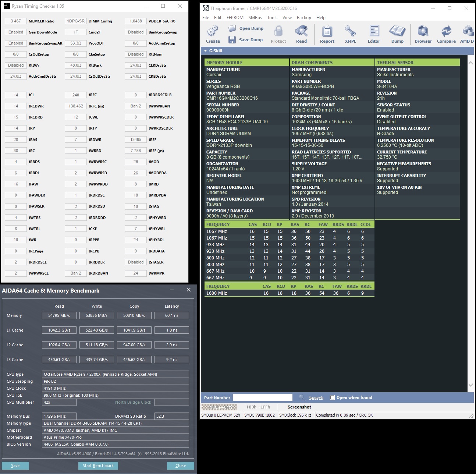Open the File menu
The image size is (476, 474).
tap(206, 18)
